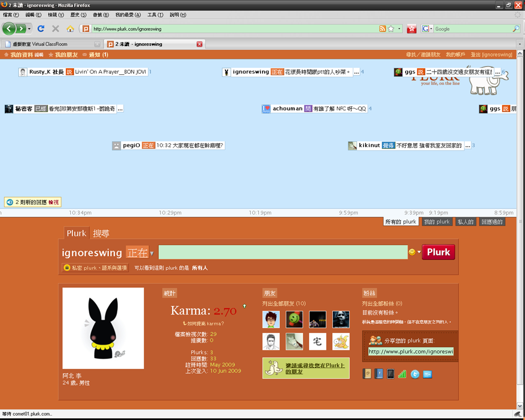
Task: Open the browser home page icon
Action: pos(70,29)
